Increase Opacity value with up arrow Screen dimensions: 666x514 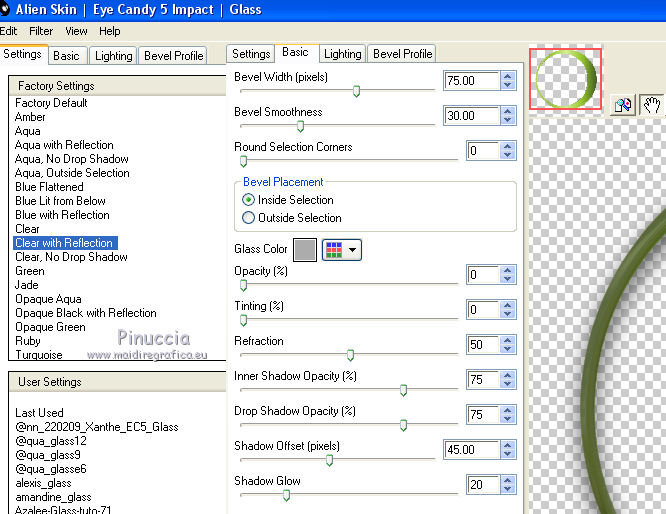[x=508, y=270]
